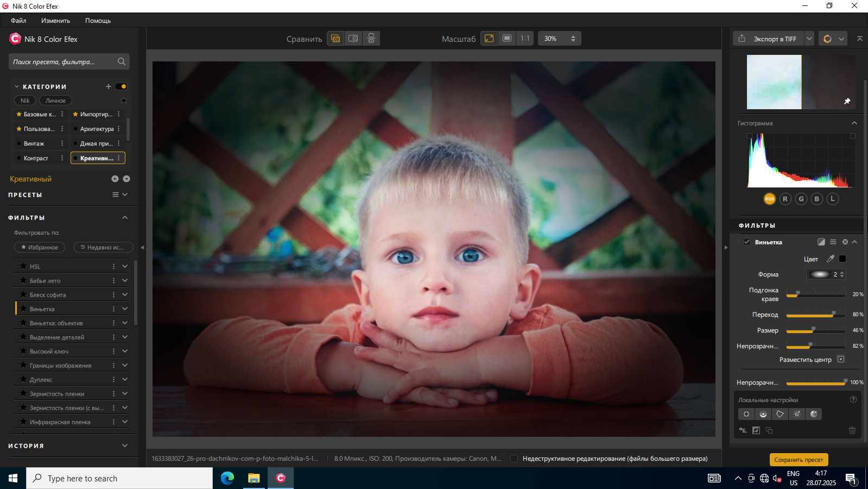Enable Недеструктивное редактирование checkbox

coord(514,459)
